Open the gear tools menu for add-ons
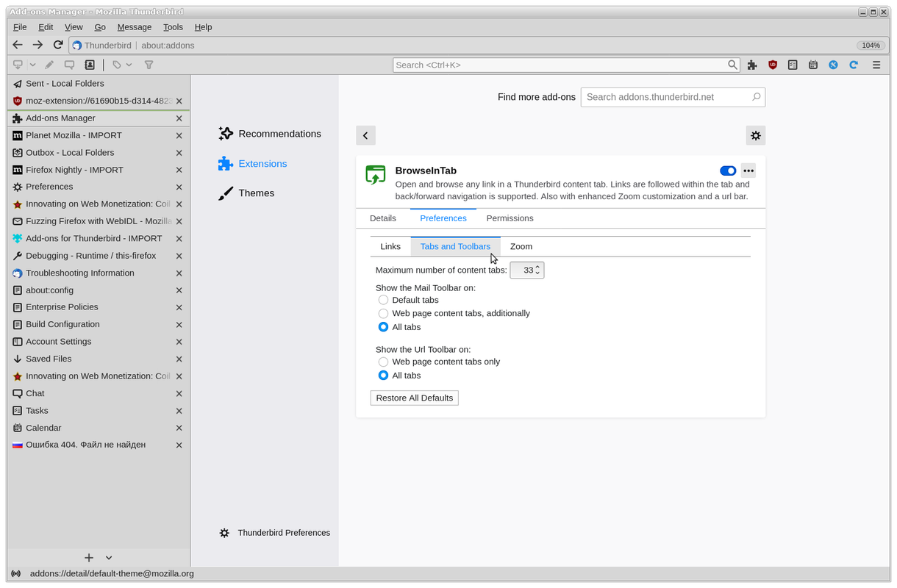 [x=756, y=135]
